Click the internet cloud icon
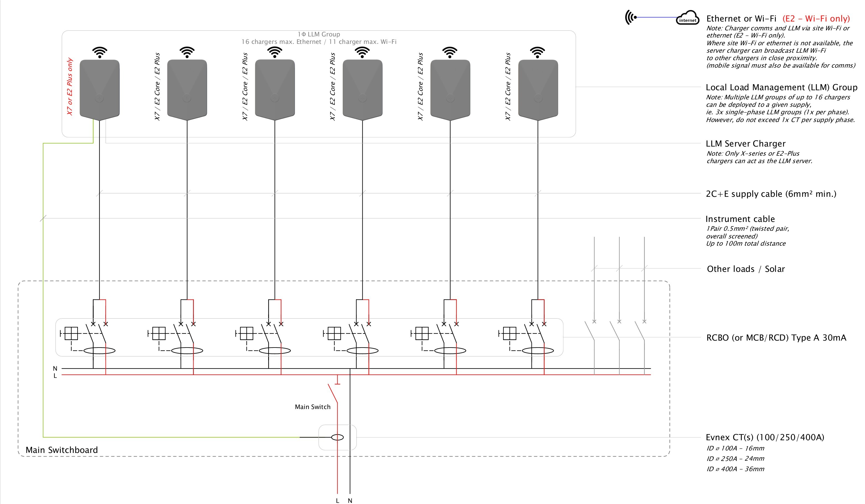This screenshot has width=865, height=504. pyautogui.click(x=687, y=17)
